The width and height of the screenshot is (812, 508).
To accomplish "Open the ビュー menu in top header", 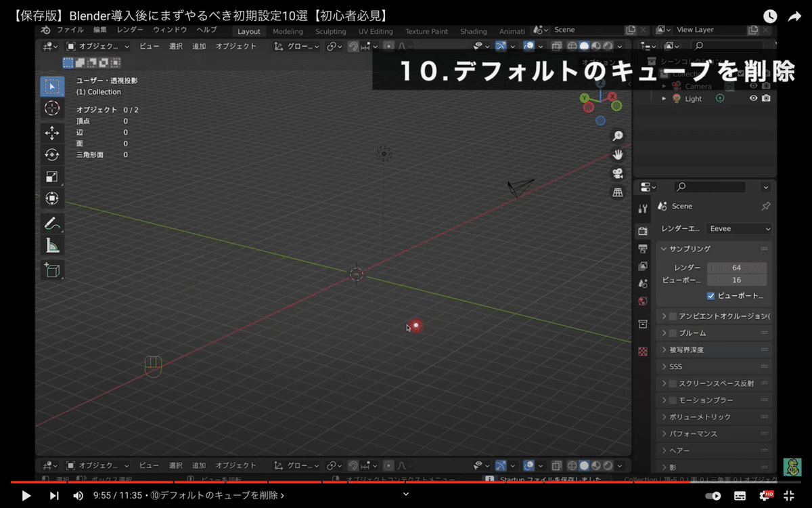I will click(150, 47).
